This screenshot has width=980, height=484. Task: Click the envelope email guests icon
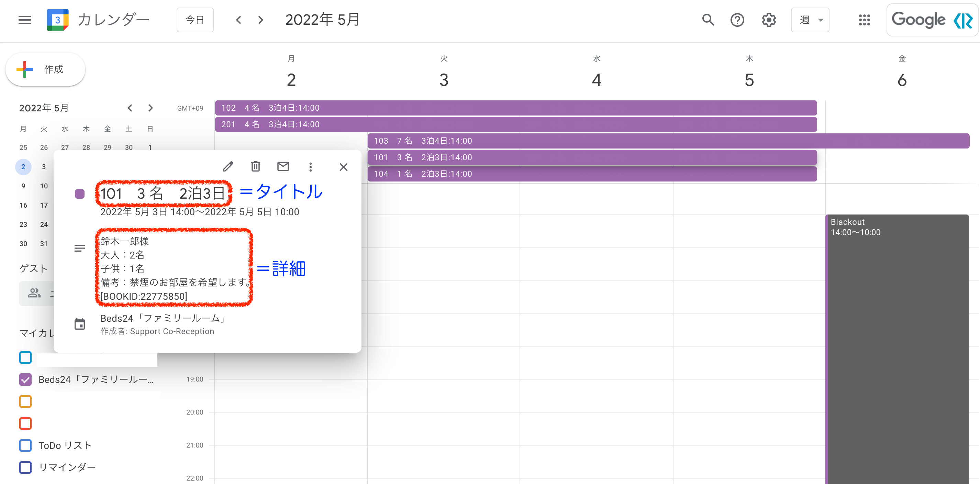(283, 167)
